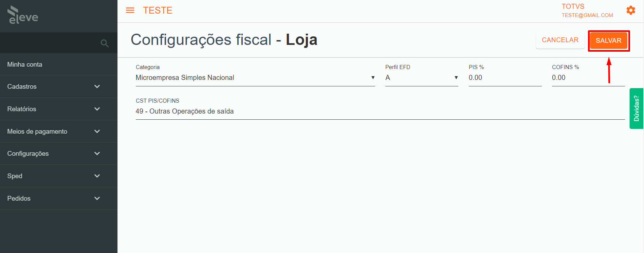Open the Perfil EFD dropdown
The width and height of the screenshot is (644, 253).
422,78
